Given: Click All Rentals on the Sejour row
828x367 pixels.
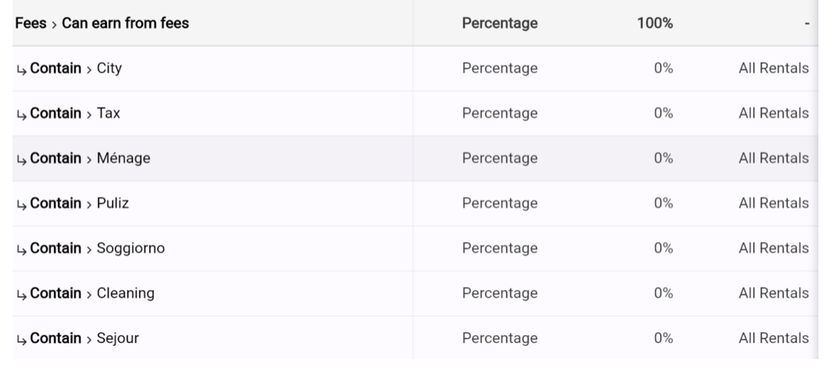Looking at the screenshot, I should (x=774, y=338).
